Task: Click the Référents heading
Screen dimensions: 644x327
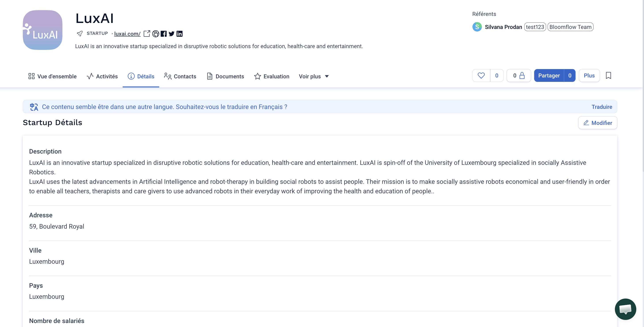Action: (x=484, y=14)
